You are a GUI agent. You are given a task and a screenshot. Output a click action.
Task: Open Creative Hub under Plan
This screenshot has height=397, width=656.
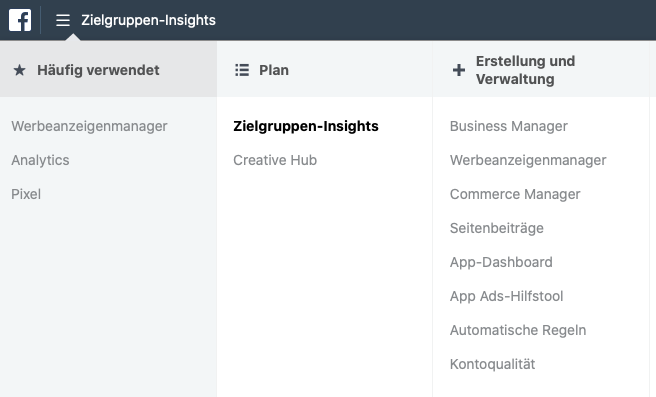tap(275, 160)
